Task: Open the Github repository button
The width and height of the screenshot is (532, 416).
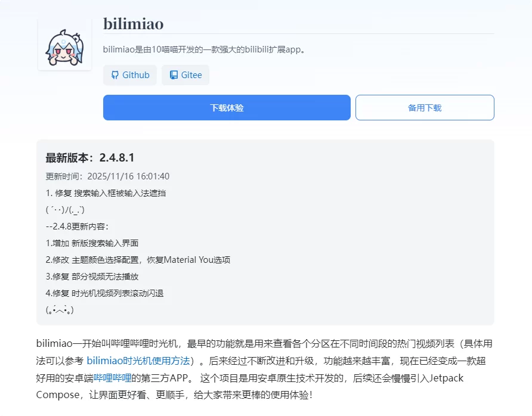Action: 129,74
